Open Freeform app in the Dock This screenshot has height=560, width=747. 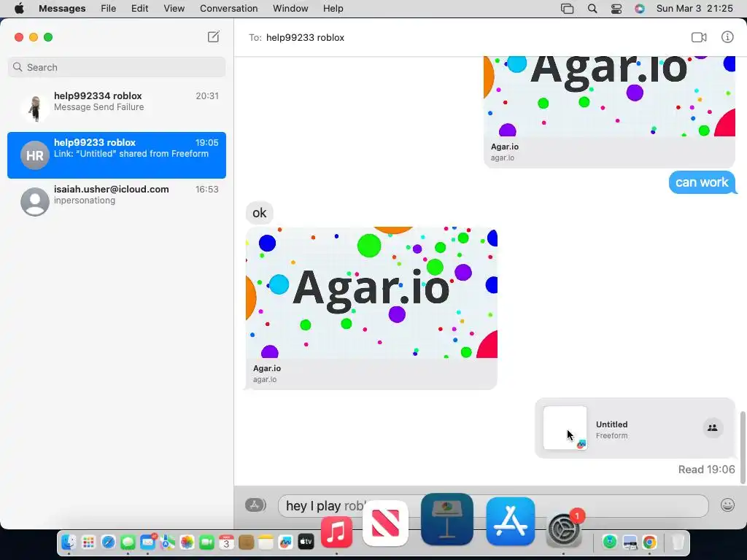285,542
